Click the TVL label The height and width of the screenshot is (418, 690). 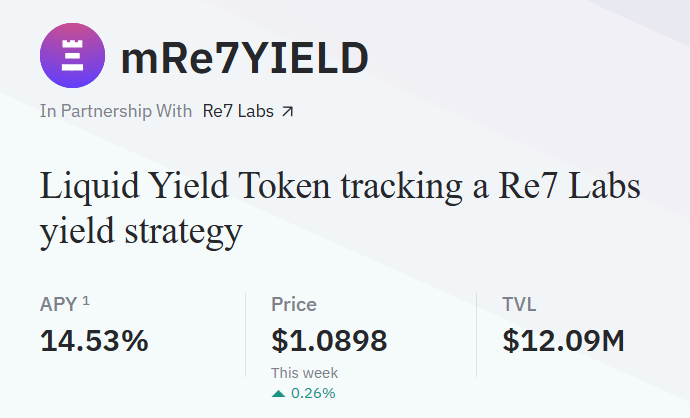519,305
